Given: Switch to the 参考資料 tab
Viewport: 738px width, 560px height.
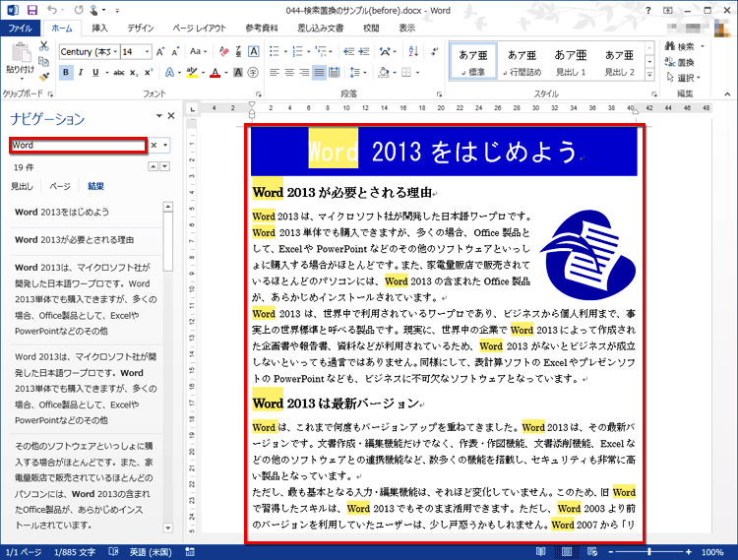Looking at the screenshot, I should click(x=262, y=29).
